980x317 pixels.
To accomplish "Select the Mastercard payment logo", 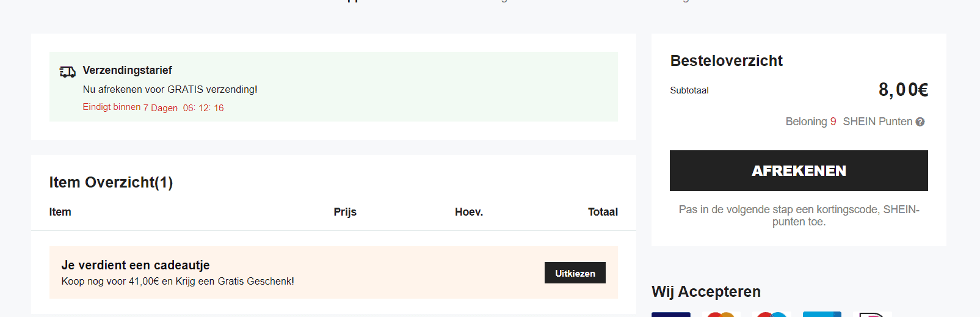I will (x=721, y=315).
